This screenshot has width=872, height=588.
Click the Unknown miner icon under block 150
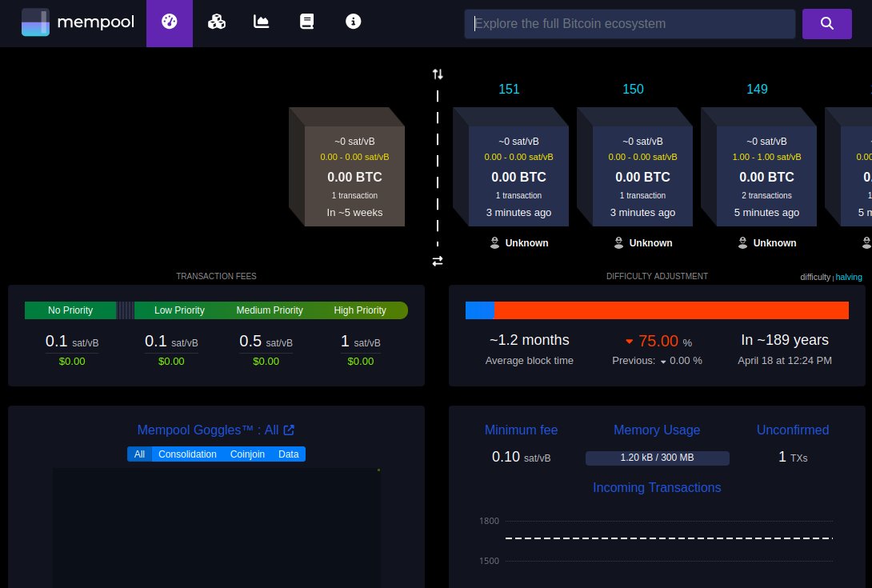point(618,242)
